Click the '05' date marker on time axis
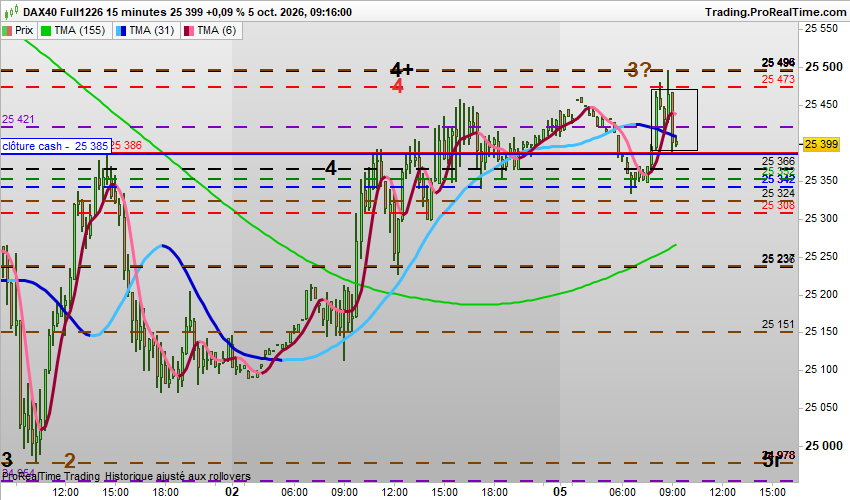850x500 pixels. click(x=560, y=491)
